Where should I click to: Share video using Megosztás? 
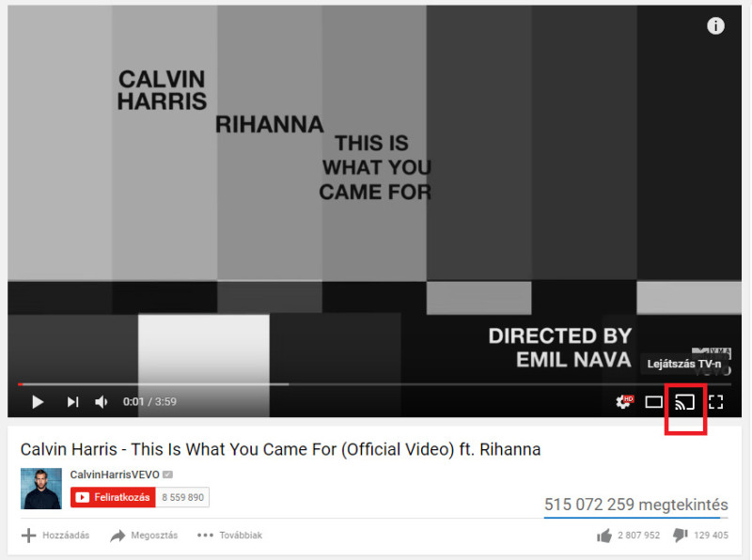[x=144, y=535]
